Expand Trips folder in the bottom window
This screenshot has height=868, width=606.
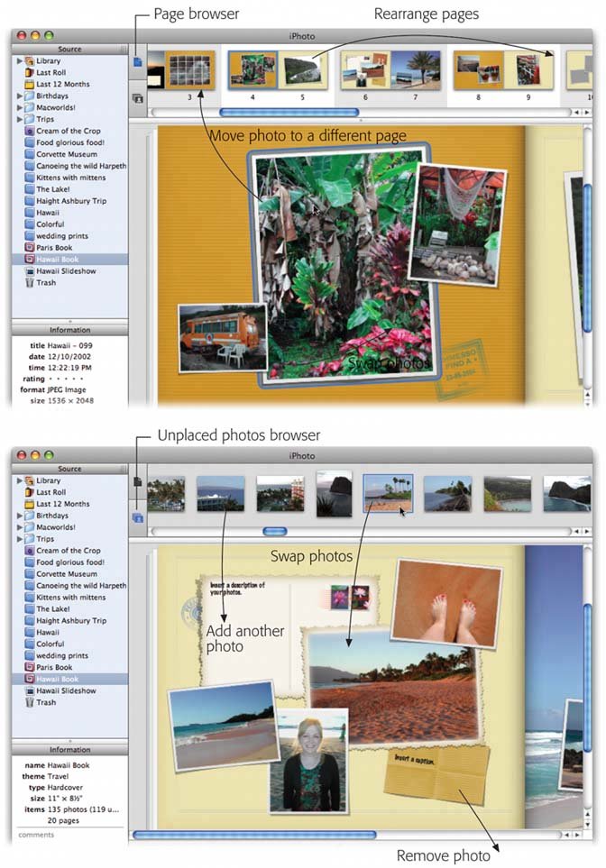coord(19,539)
